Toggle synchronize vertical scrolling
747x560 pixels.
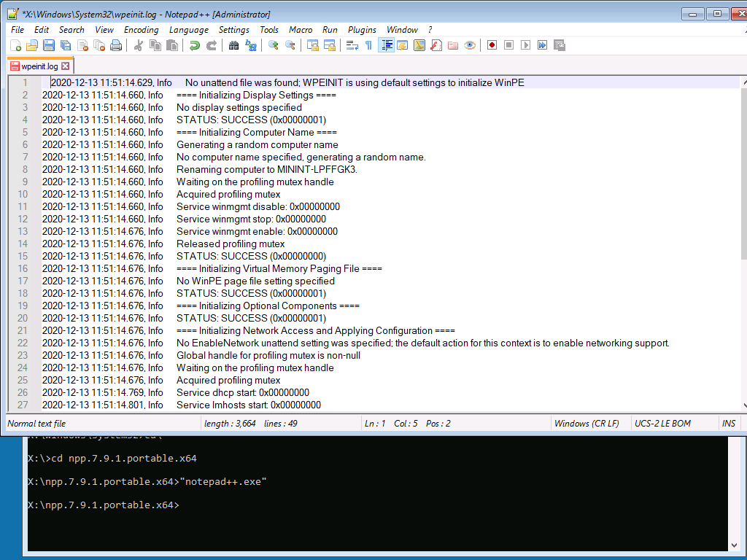pyautogui.click(x=312, y=45)
